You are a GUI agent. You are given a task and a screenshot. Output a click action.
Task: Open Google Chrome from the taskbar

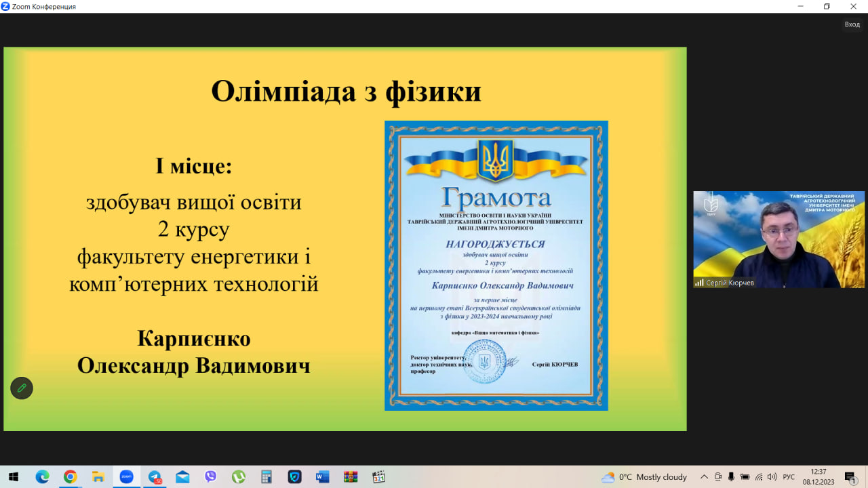(x=70, y=476)
